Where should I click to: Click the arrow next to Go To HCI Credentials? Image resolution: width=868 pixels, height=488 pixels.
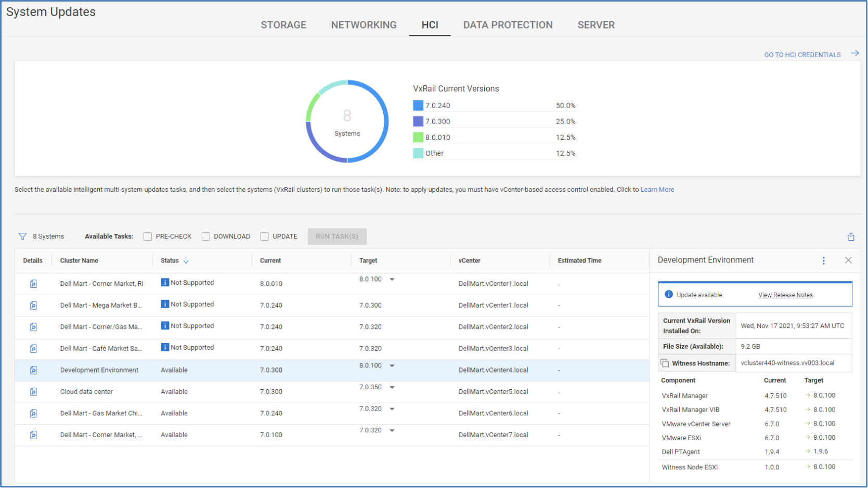(x=855, y=54)
